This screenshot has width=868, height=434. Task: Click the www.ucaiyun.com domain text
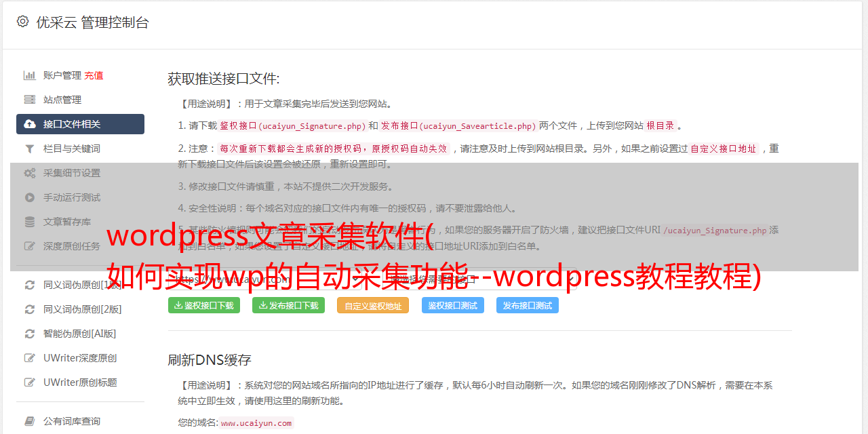pyautogui.click(x=256, y=422)
